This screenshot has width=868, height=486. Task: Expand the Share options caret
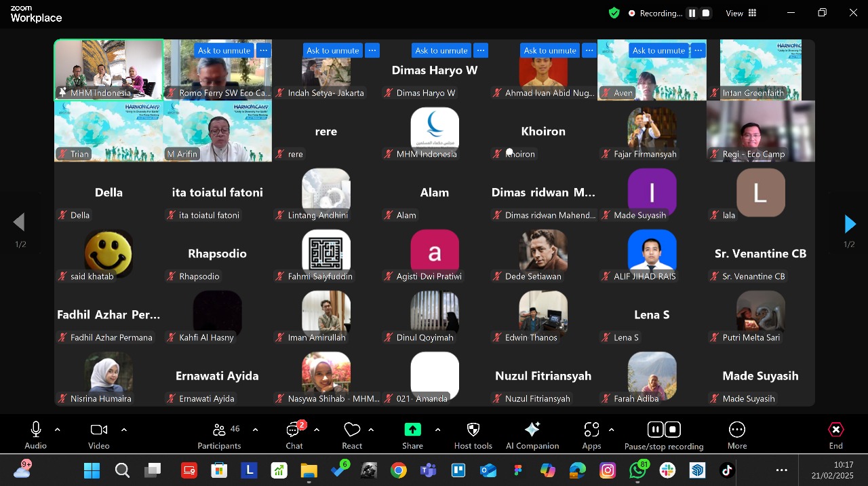point(437,430)
